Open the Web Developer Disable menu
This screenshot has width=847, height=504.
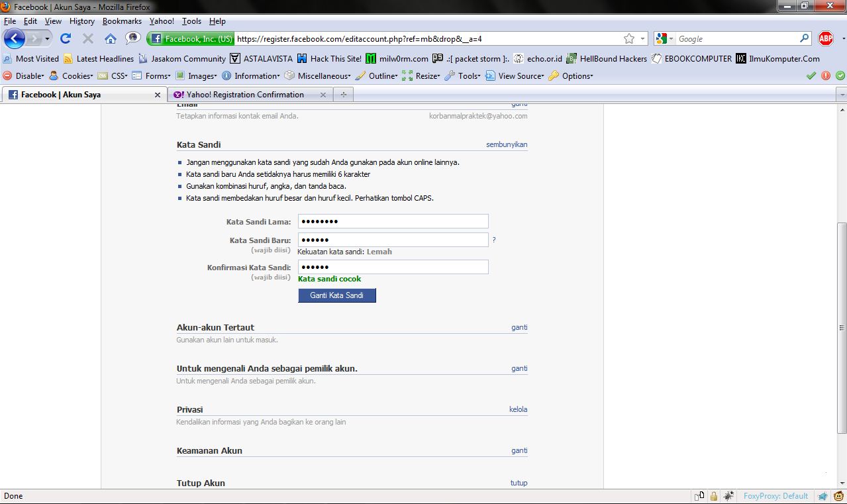click(24, 76)
